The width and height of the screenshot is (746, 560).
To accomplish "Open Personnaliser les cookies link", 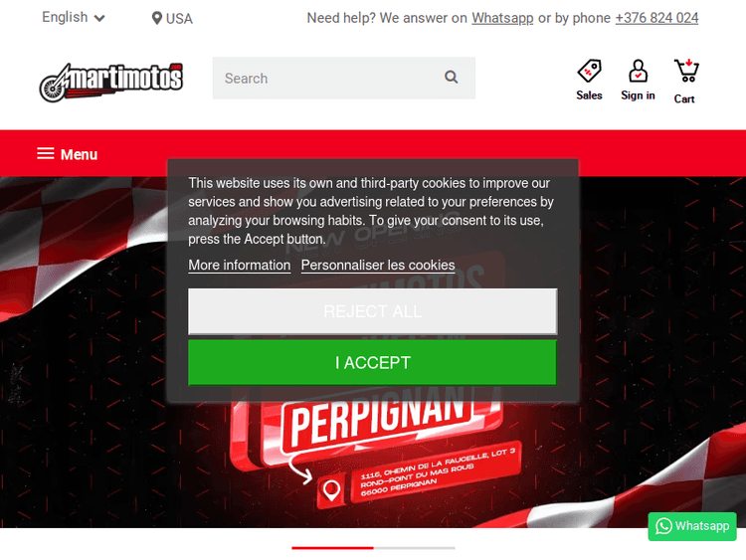I will pyautogui.click(x=378, y=265).
